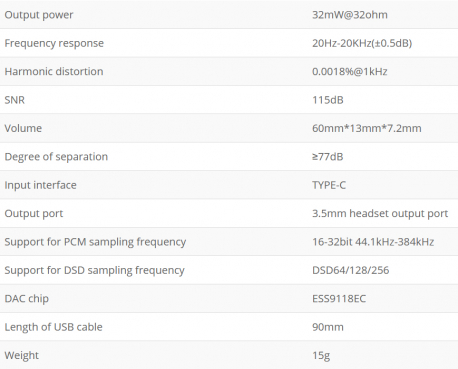This screenshot has width=458, height=369.
Task: Click Support for PCM sampling frequency label
Action: pyautogui.click(x=95, y=242)
